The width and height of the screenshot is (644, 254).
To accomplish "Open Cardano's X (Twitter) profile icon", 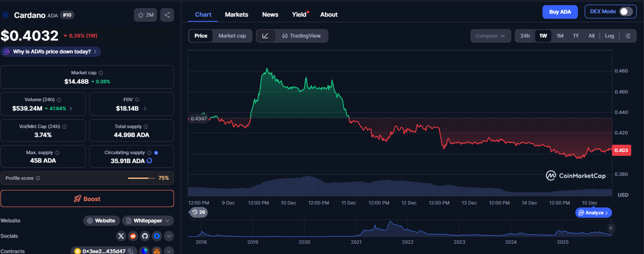I will (121, 236).
